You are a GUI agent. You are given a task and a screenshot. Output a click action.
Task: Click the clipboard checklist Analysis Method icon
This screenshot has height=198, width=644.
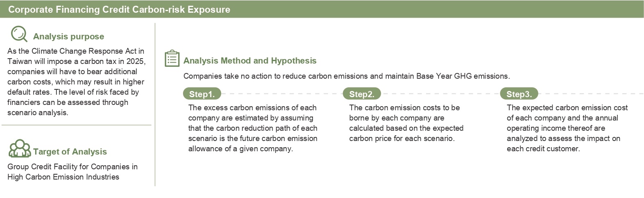(x=172, y=59)
